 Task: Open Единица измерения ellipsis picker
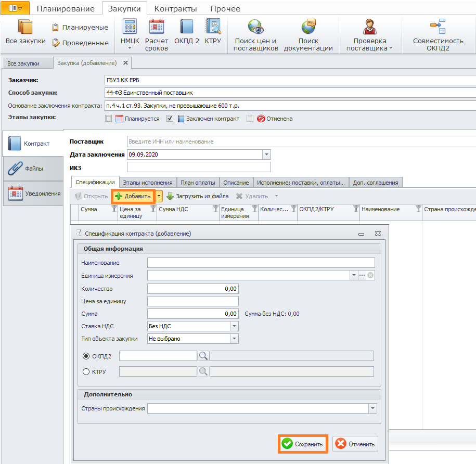click(x=362, y=275)
